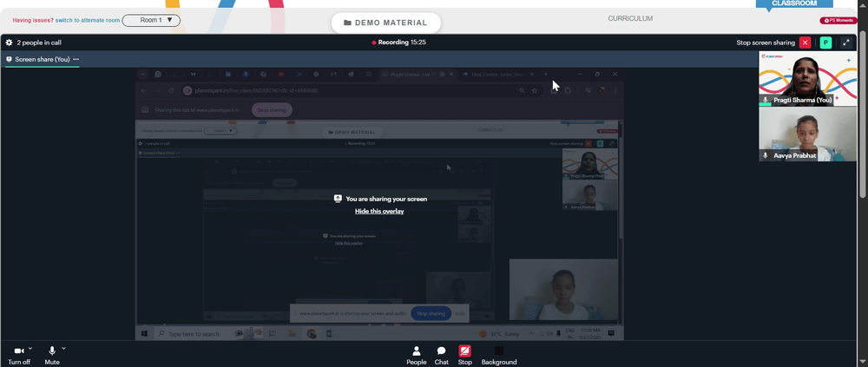Click File Explorer icon in preview taskbar

(292, 334)
